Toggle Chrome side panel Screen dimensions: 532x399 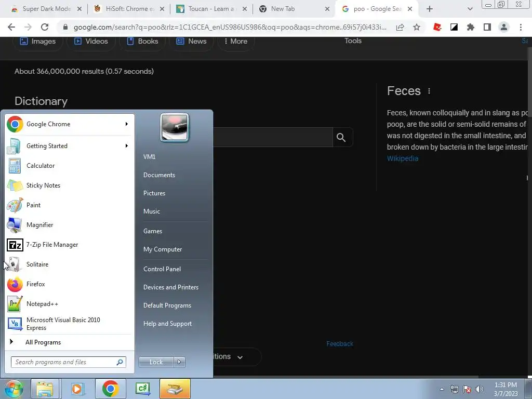click(x=487, y=27)
